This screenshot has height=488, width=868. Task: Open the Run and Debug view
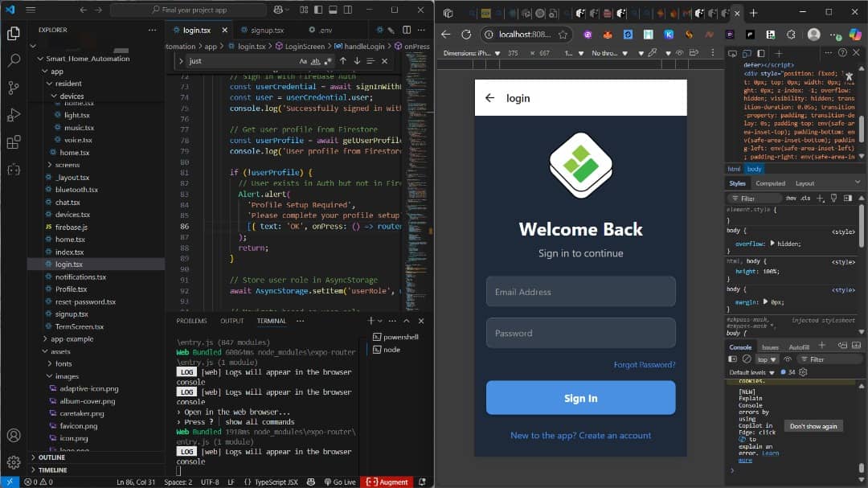tap(14, 115)
